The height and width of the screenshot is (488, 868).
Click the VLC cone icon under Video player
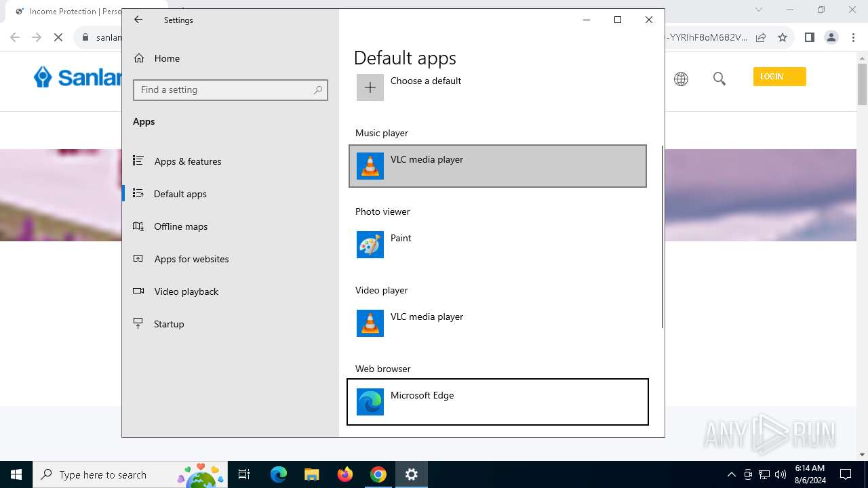coord(370,323)
